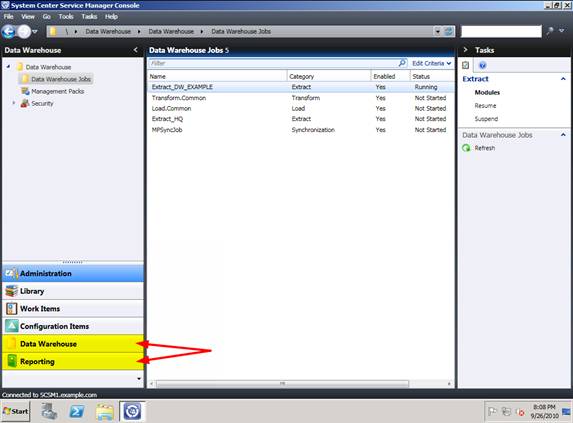Open the Help menu

click(x=111, y=16)
